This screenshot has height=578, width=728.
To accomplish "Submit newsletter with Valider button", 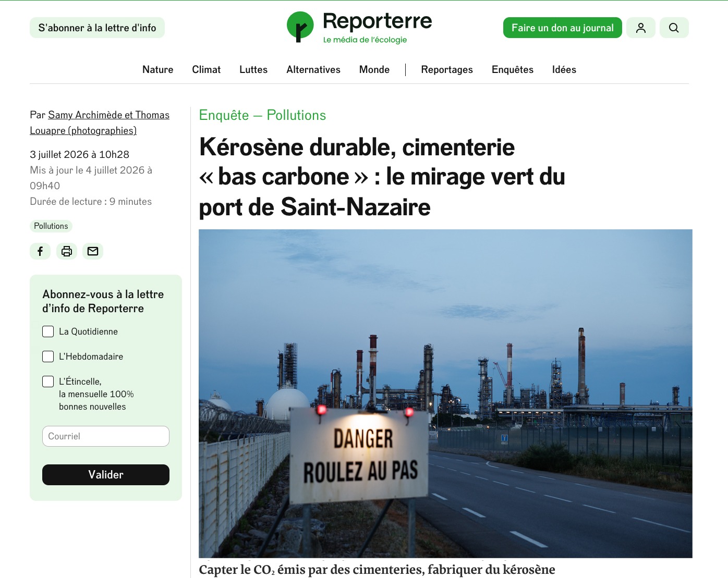I will 106,475.
